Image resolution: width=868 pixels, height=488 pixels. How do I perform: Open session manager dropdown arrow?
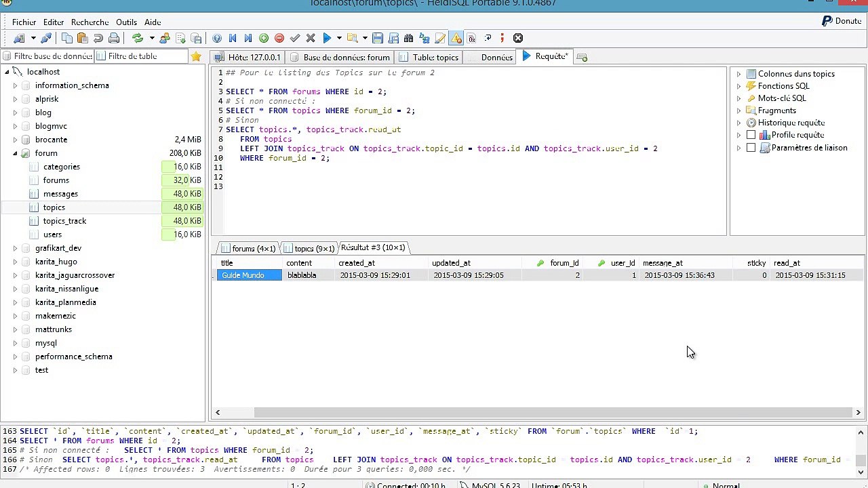(33, 38)
